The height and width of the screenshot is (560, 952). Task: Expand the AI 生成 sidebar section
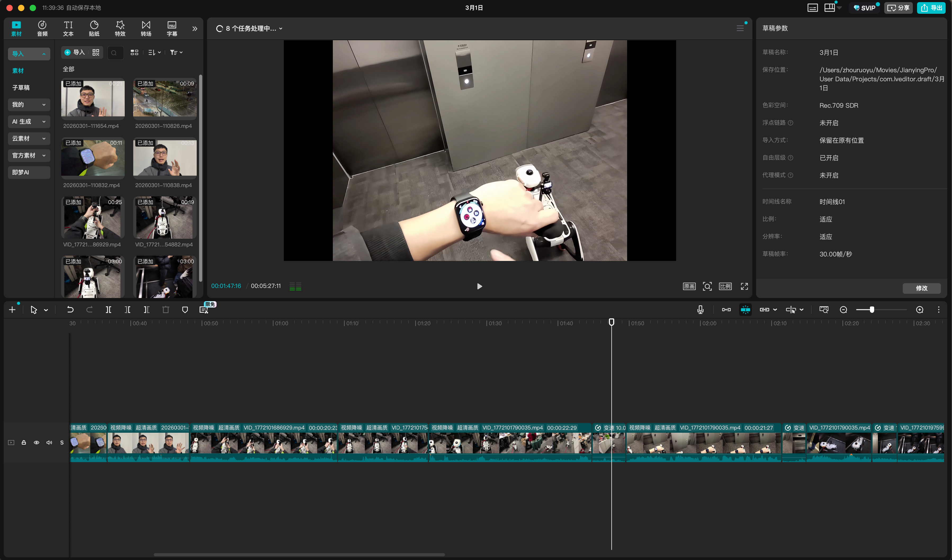coord(29,121)
